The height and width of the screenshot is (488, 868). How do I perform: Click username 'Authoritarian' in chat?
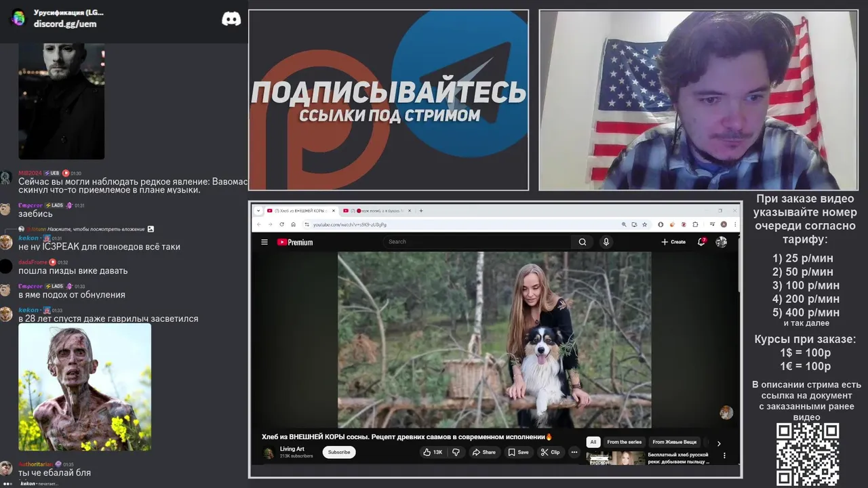35,464
